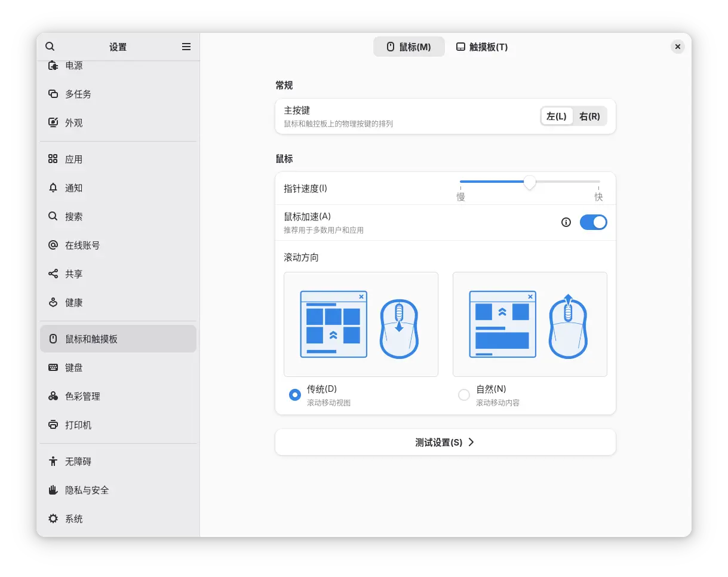Set primary button to 左(L)

pos(557,116)
